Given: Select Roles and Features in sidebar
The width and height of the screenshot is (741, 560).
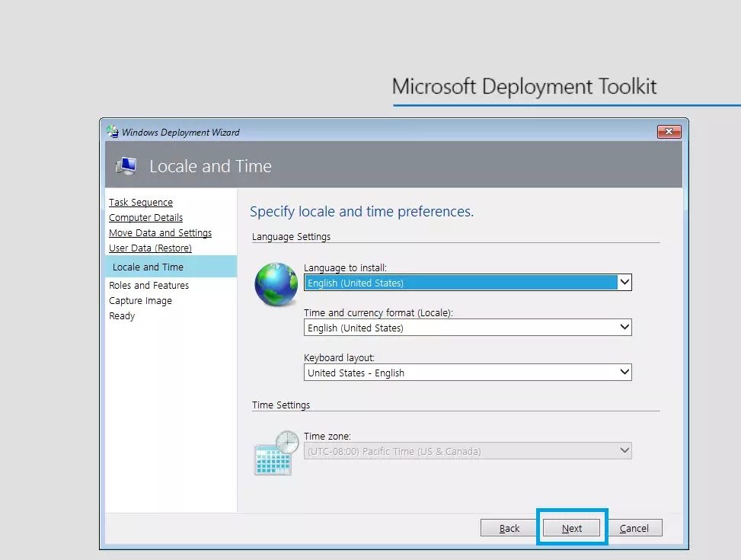Looking at the screenshot, I should 149,285.
